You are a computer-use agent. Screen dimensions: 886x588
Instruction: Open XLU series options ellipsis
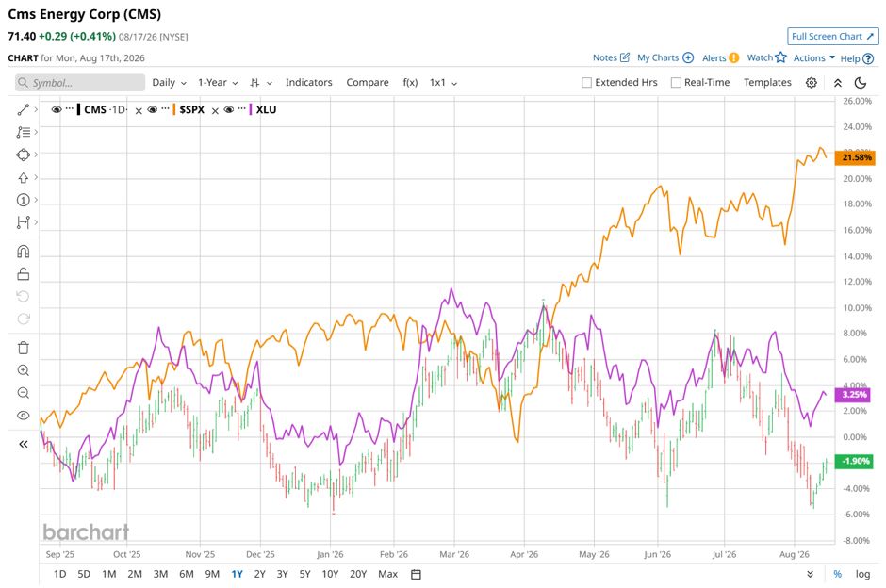tap(242, 108)
